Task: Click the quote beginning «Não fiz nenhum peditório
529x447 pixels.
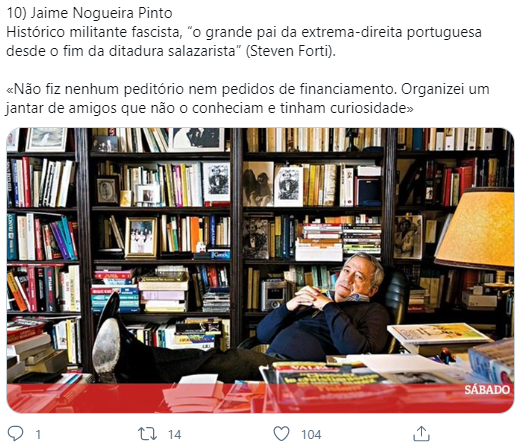Action: click(x=247, y=99)
